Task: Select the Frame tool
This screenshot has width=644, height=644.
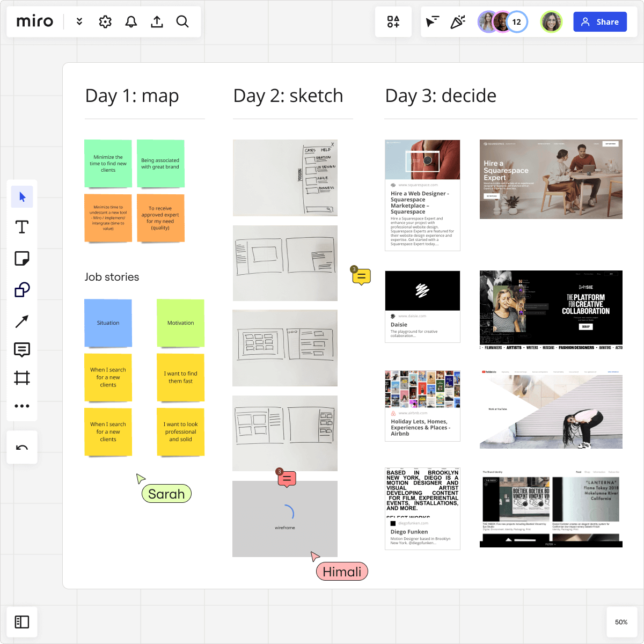Action: coord(22,378)
